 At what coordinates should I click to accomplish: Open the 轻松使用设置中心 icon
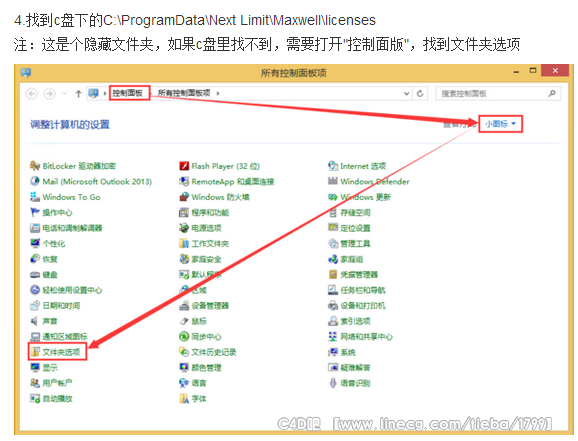[x=35, y=290]
